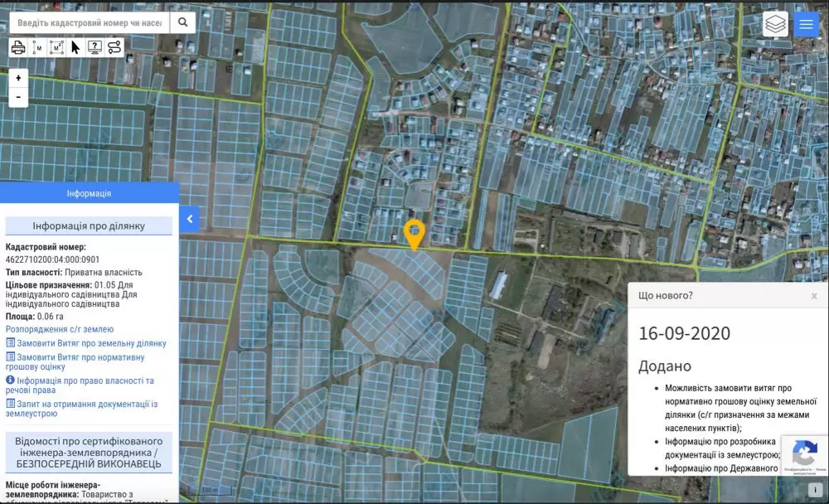
Task: Open the blue hamburger menu
Action: (x=806, y=24)
